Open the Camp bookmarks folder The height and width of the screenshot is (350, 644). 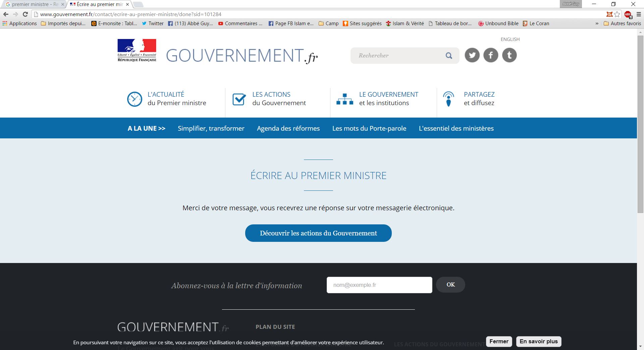tap(329, 24)
